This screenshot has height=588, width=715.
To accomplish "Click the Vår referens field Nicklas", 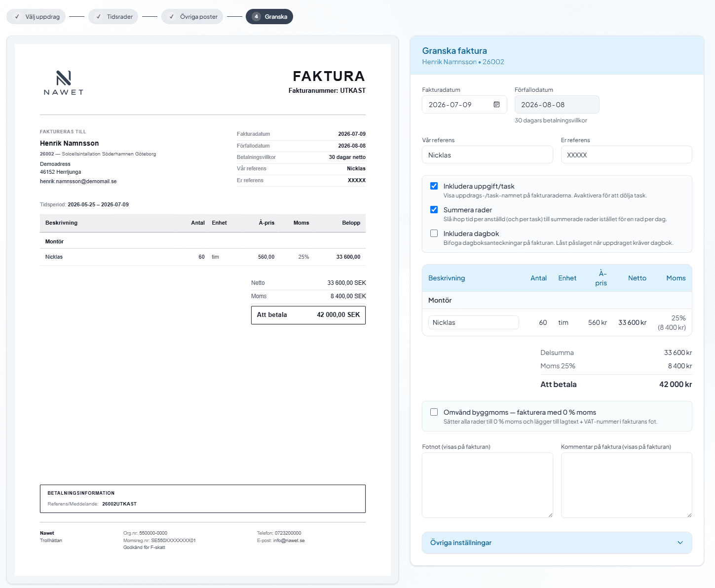I will 488,155.
